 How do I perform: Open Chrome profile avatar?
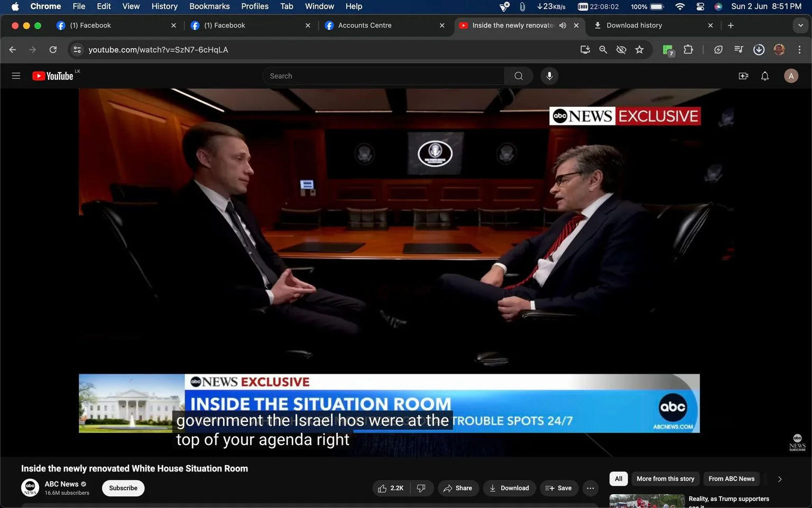coord(779,50)
